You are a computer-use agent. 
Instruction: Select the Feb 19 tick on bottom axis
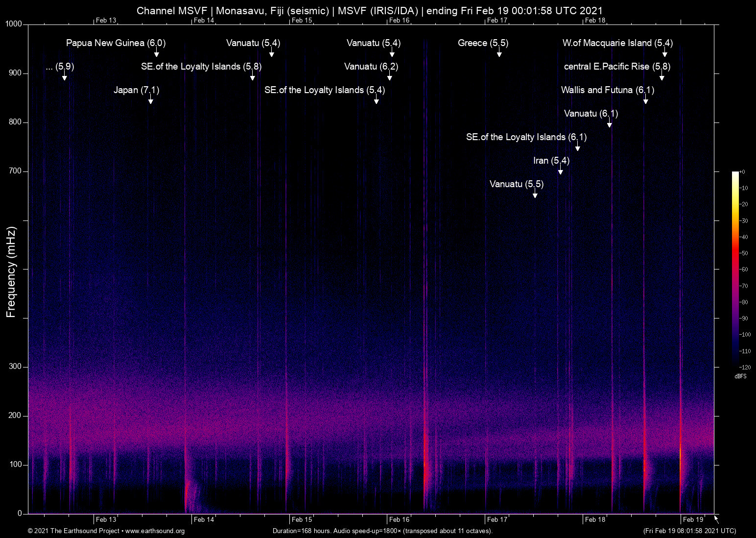693,520
